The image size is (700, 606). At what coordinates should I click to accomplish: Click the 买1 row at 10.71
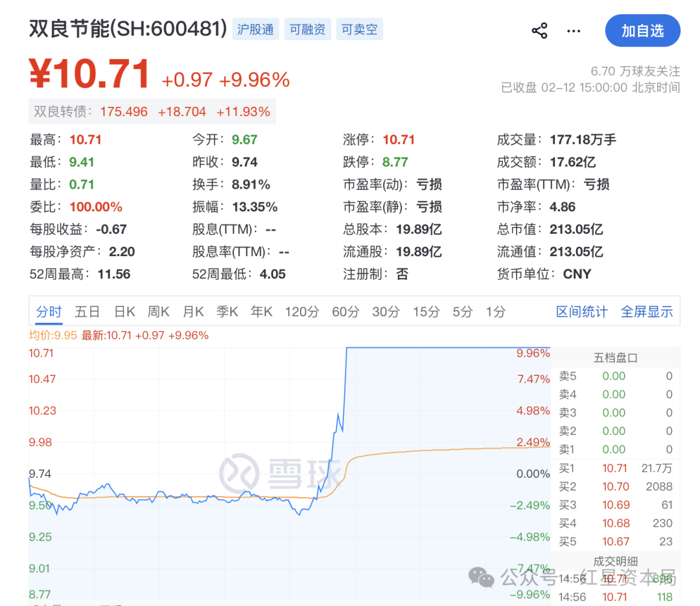pyautogui.click(x=616, y=468)
